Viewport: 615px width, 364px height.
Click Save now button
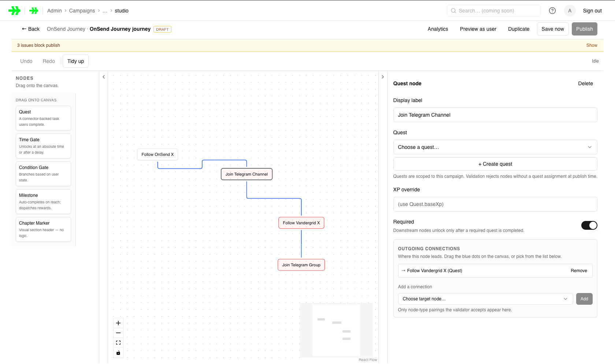click(553, 29)
